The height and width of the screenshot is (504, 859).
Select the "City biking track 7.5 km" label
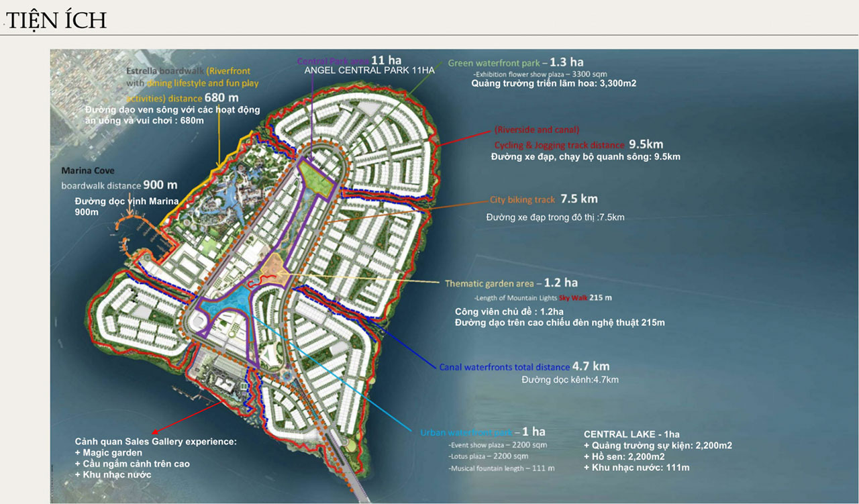[x=544, y=199]
